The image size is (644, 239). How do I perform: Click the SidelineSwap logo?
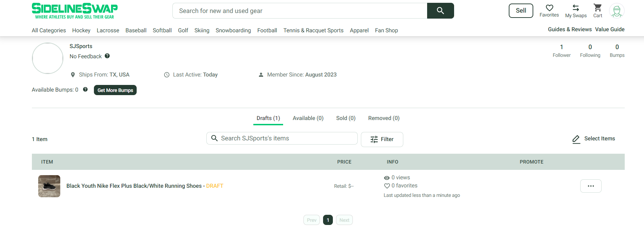coord(75,11)
